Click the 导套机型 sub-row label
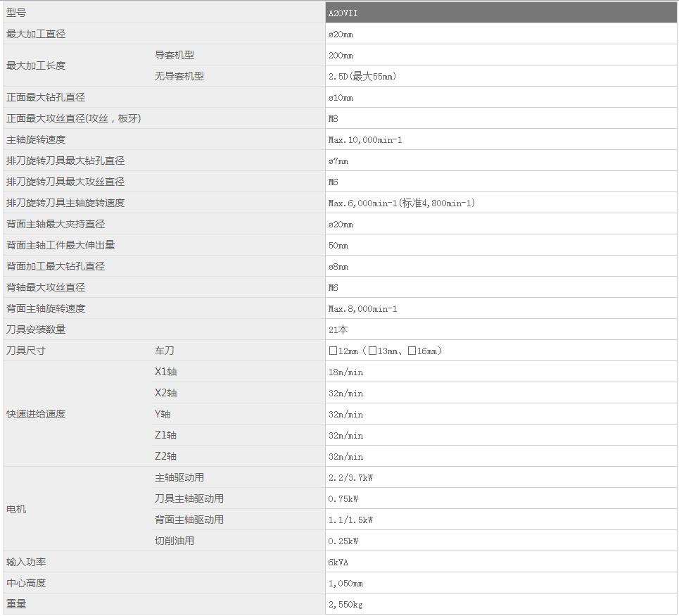Viewport: 679px width, 616px height. (x=174, y=55)
